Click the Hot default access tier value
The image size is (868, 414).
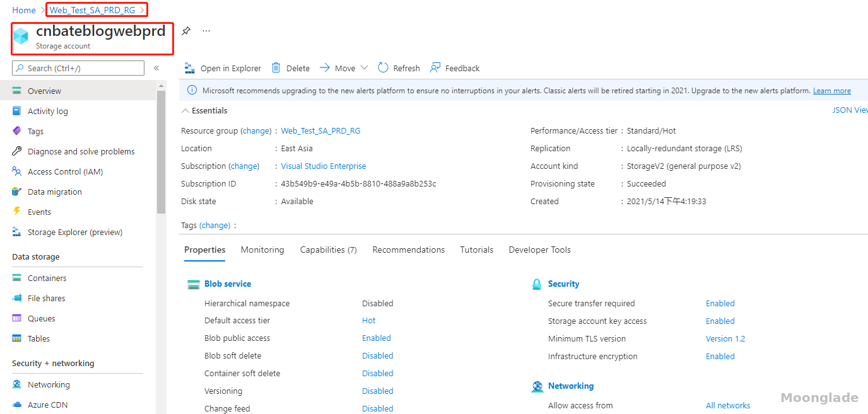coord(369,321)
